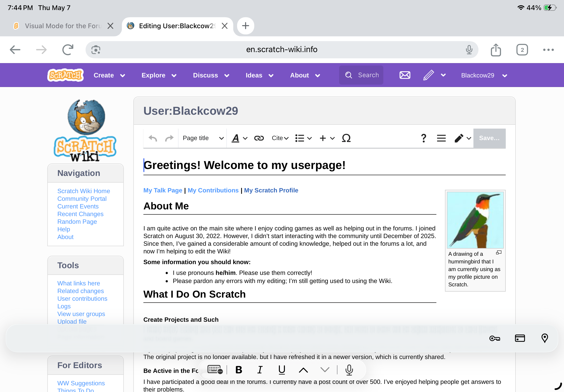Open View user groups link
The height and width of the screenshot is (392, 564).
(x=81, y=314)
